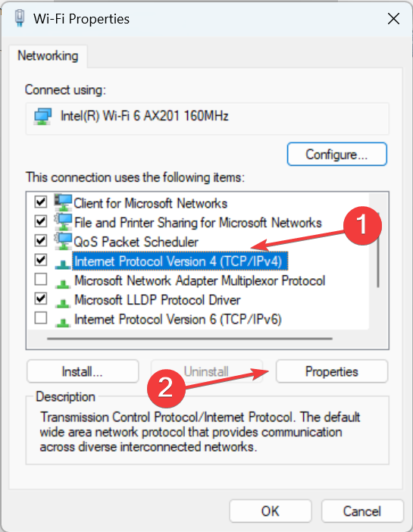The image size is (413, 532).
Task: Click the horizontal scrollbar under items list
Action: (x=189, y=338)
